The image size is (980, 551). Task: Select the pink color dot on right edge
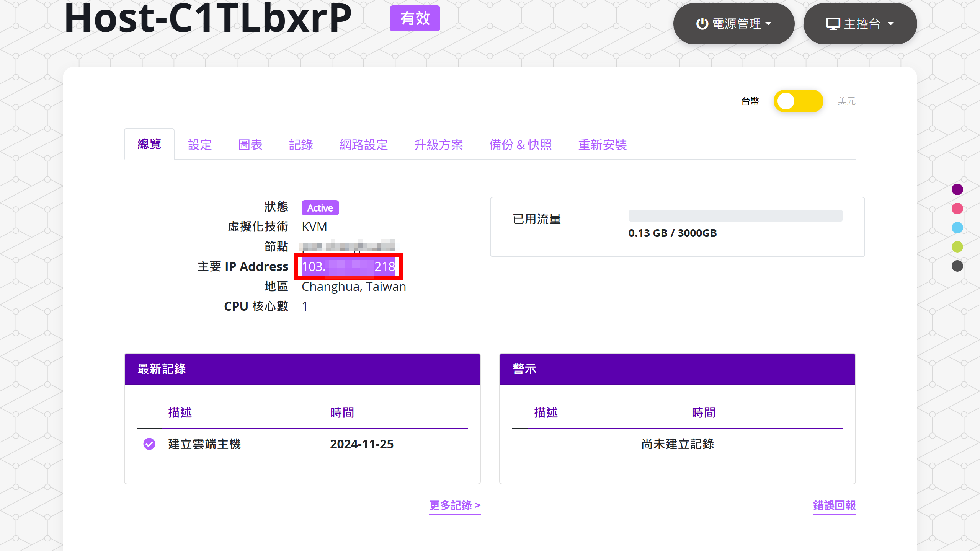click(957, 209)
